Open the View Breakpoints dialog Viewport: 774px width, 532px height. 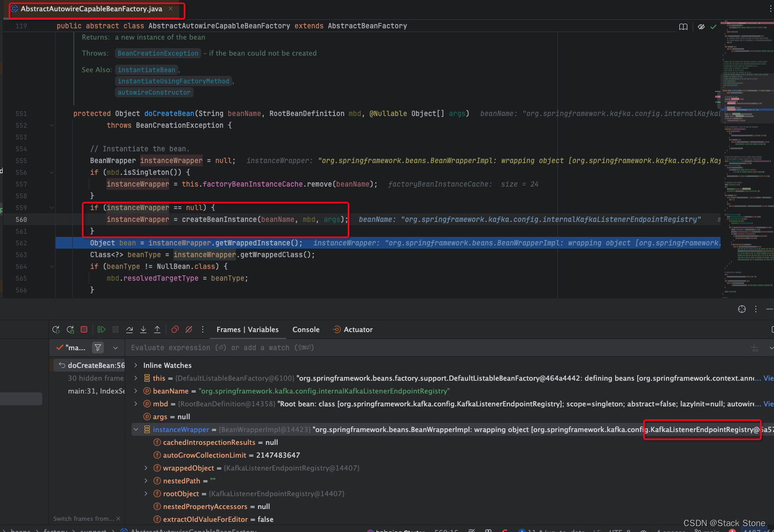coord(175,330)
